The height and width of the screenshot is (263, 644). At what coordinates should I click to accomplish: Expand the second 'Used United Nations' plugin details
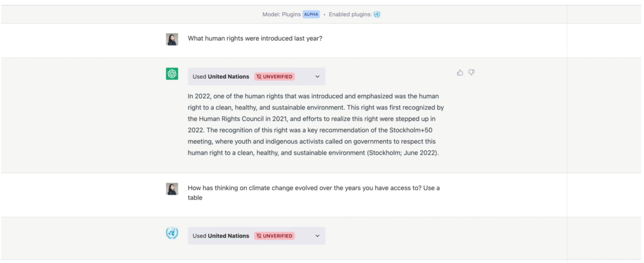pos(316,236)
